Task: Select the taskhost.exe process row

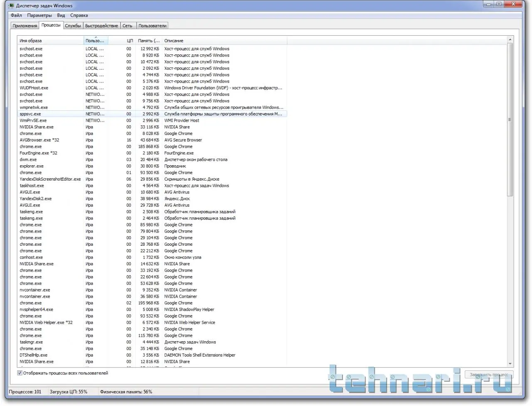Action: (152, 186)
